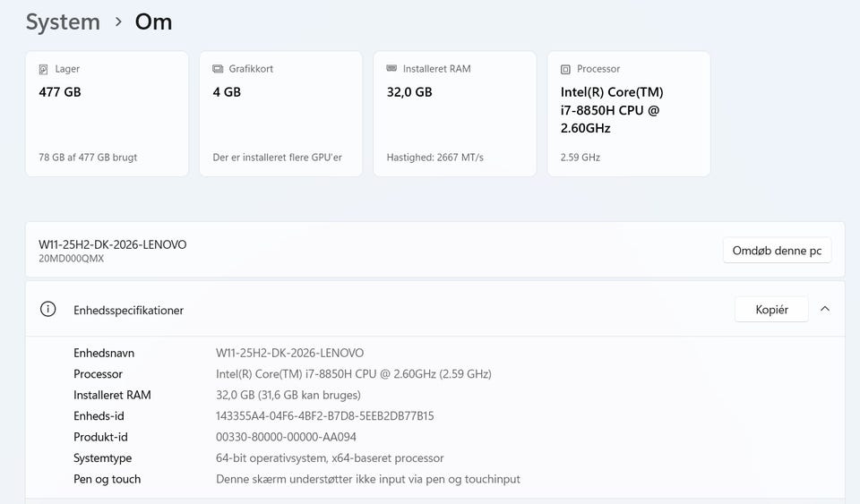Click the Grafikkort graphics card icon
860x504 pixels.
(x=218, y=69)
